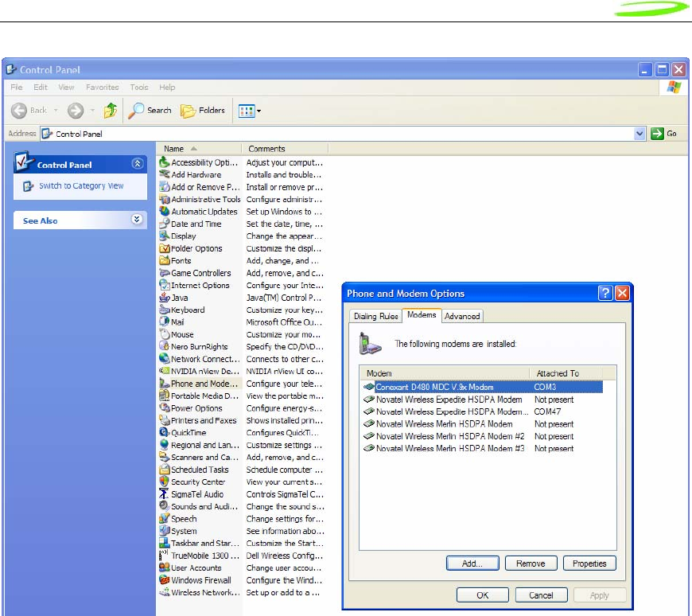The height and width of the screenshot is (616, 692).
Task: Open the Keyboard icon
Action: point(165,310)
